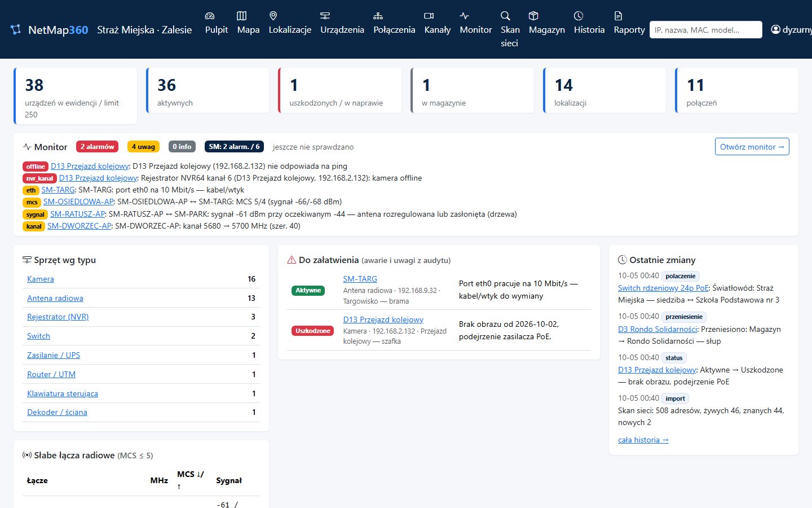Open the Historia clock icon
The width and height of the screenshot is (812, 508).
[x=579, y=16]
